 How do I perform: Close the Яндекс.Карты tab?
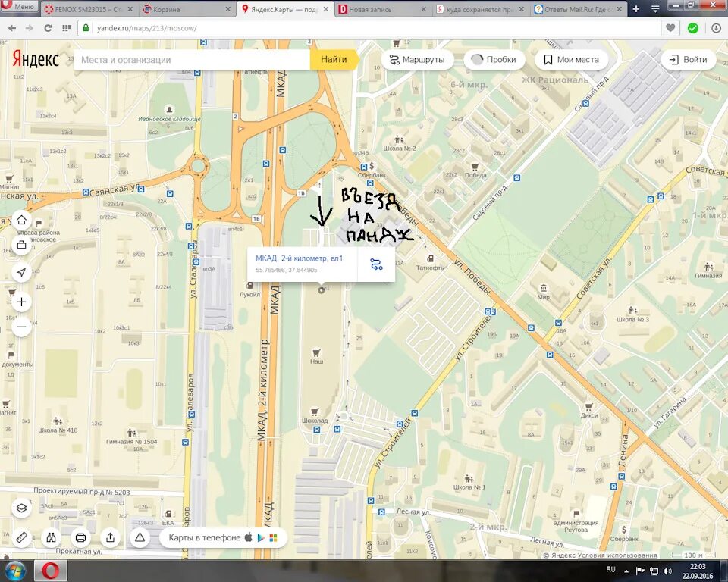coord(326,9)
